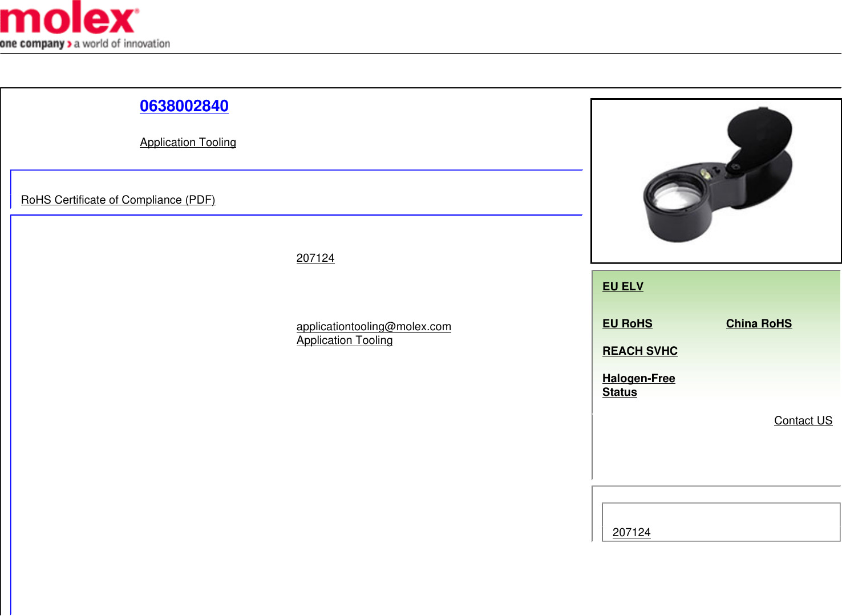Click the 207124 link in the bottom-right box
The width and height of the screenshot is (842, 616).
pos(631,532)
